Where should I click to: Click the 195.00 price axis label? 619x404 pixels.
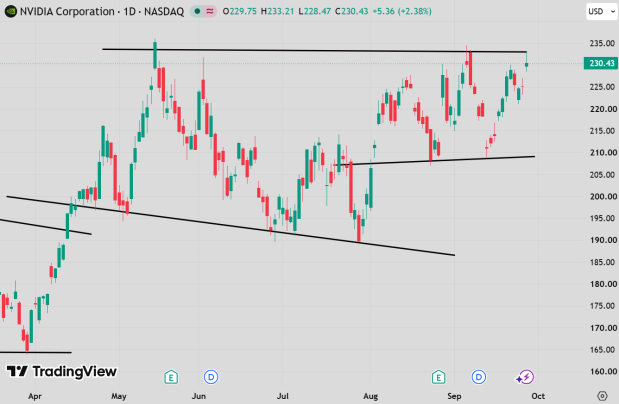point(602,218)
